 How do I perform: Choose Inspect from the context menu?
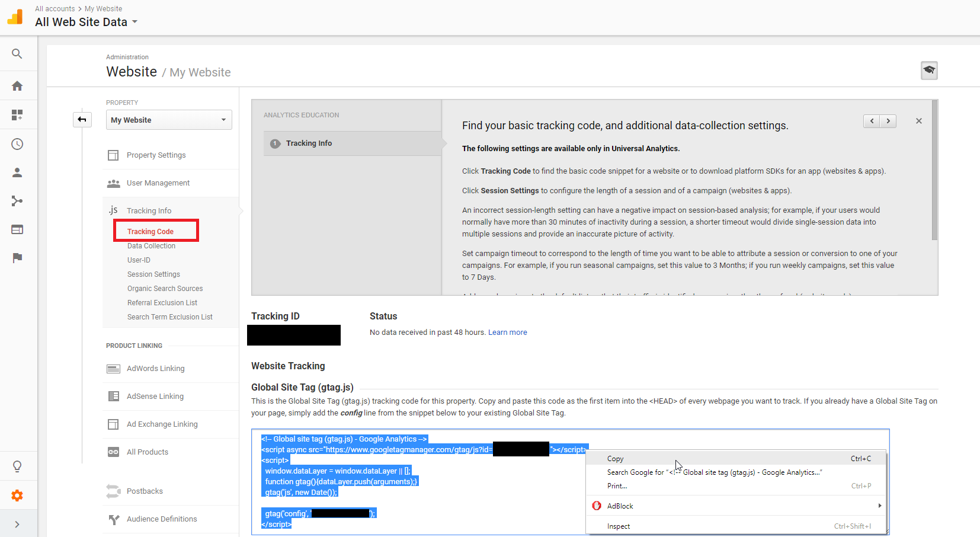click(736, 526)
